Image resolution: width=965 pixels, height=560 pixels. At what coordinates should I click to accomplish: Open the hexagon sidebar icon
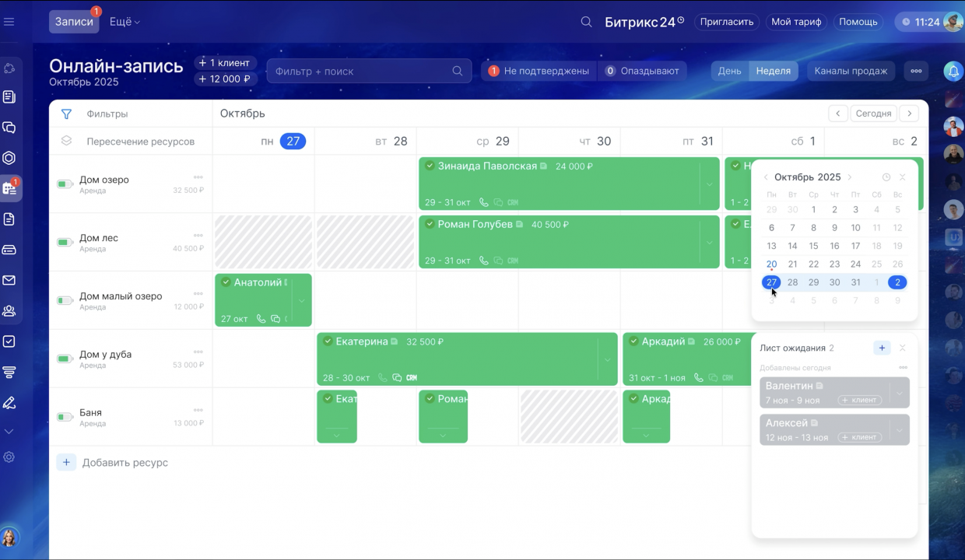point(9,158)
